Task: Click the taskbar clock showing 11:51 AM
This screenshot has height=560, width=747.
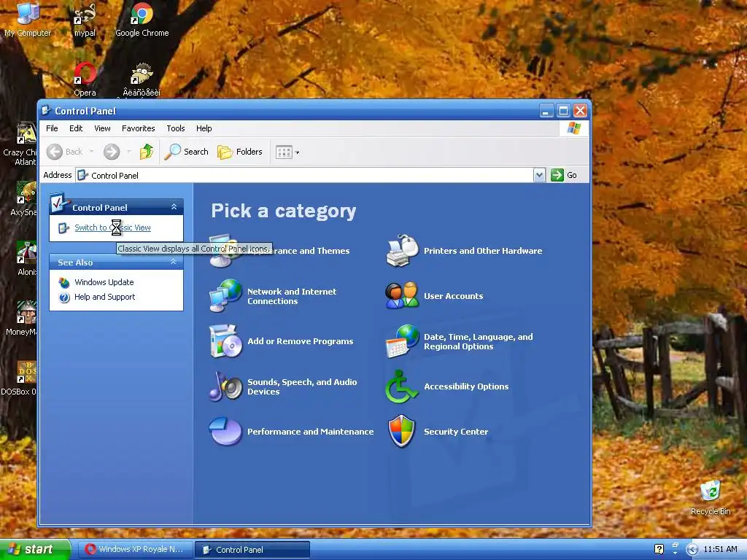Action: point(720,550)
